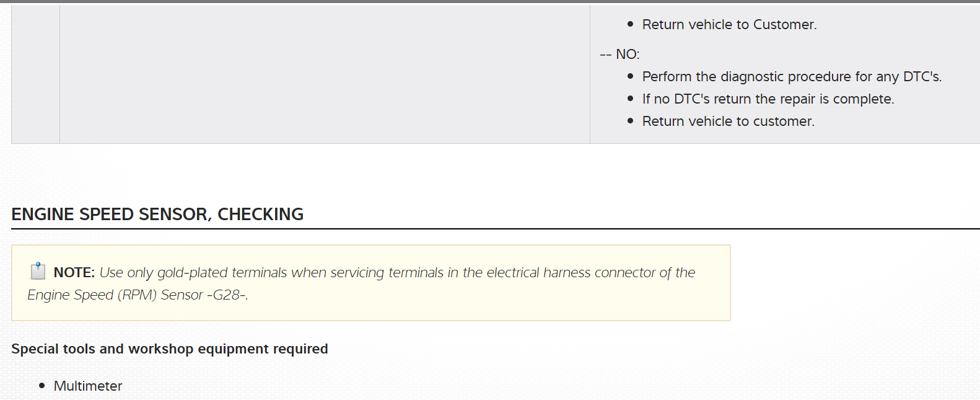Click the horizontal rule under the section heading
The width and height of the screenshot is (980, 400).
(x=496, y=229)
